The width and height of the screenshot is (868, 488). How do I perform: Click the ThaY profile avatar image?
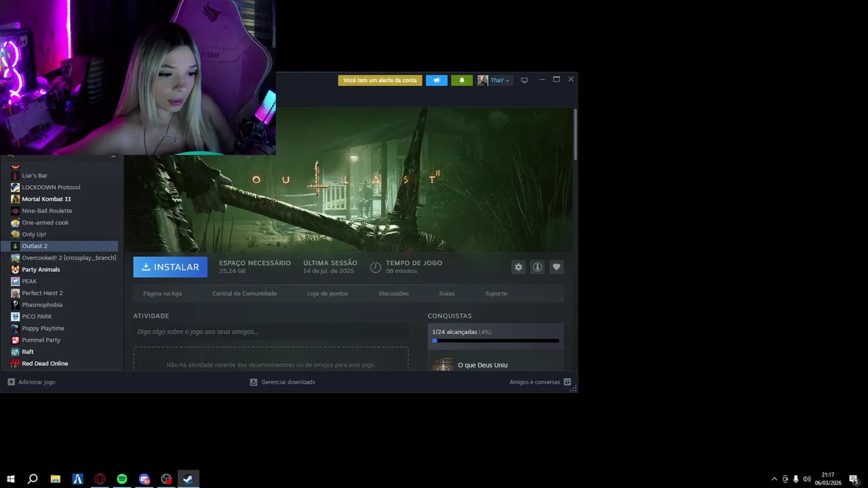point(483,80)
